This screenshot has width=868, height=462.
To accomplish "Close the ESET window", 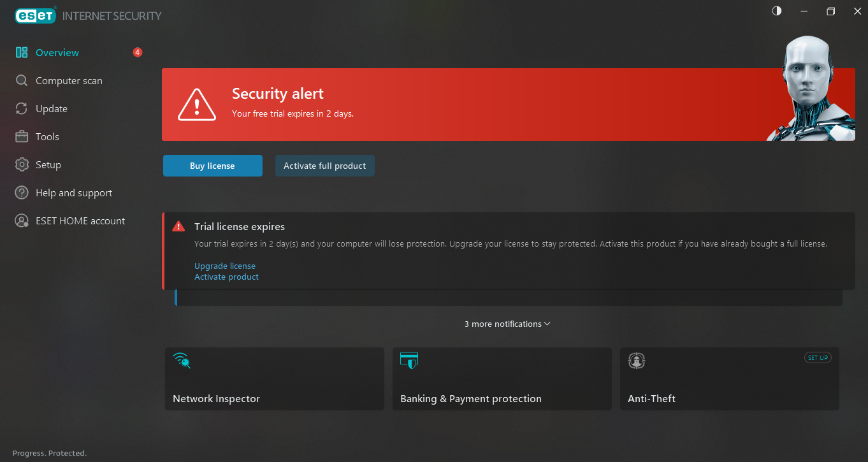I will (x=857, y=11).
